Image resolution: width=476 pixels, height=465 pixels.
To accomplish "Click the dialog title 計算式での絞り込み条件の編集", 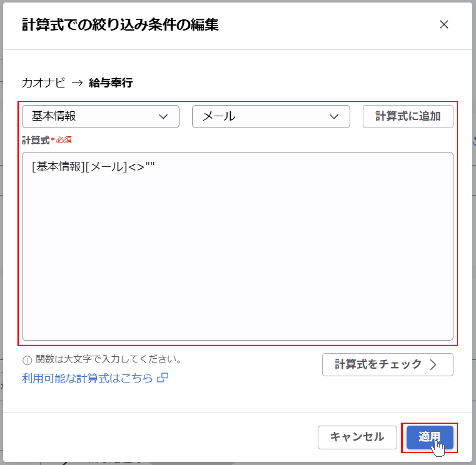I will (x=120, y=25).
